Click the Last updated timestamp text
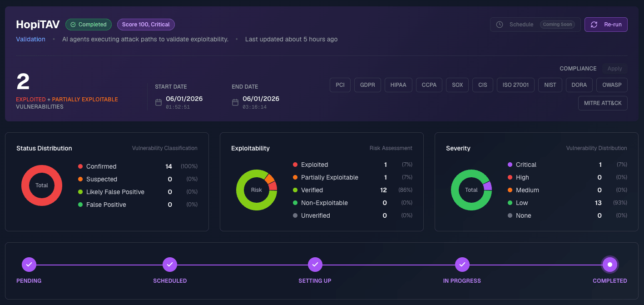 292,39
